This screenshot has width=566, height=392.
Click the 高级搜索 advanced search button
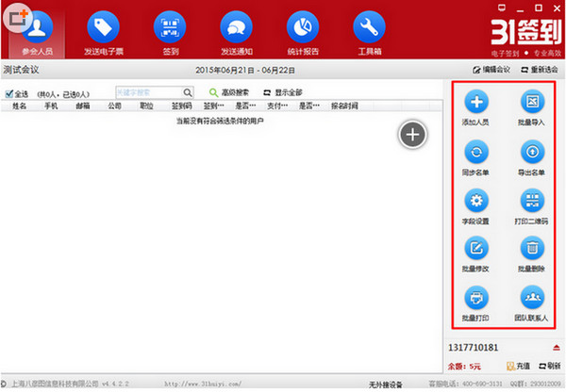[x=229, y=92]
